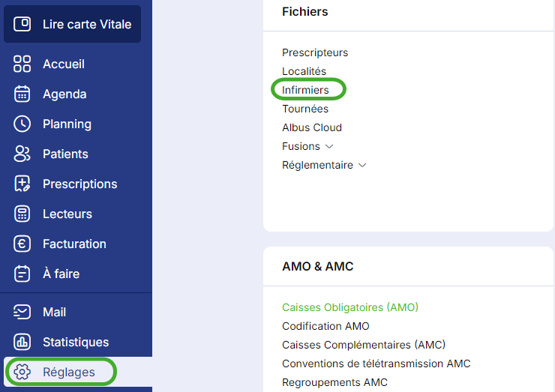Go to Prescripteurs

315,52
